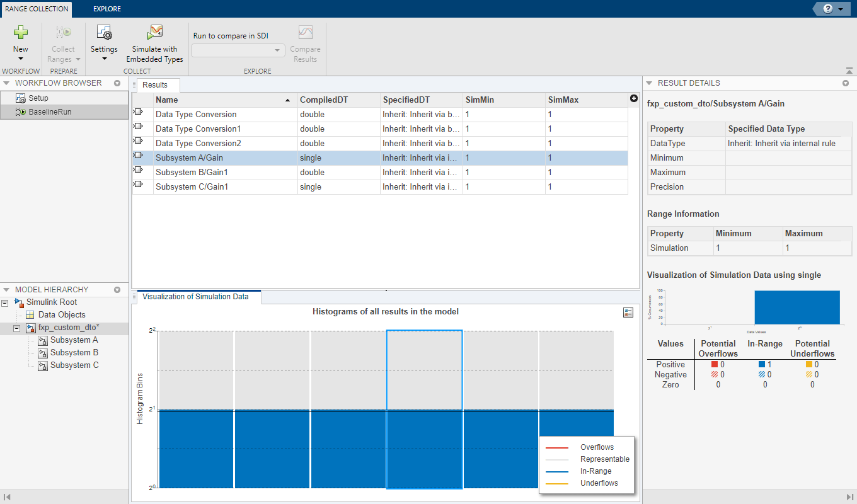Image resolution: width=857 pixels, height=504 pixels.
Task: Click the Data Objects tree item
Action: point(61,315)
